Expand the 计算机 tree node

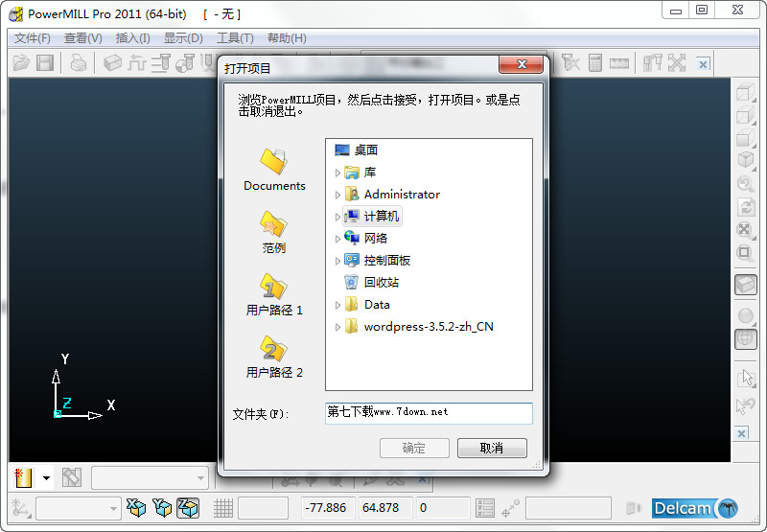(x=337, y=217)
